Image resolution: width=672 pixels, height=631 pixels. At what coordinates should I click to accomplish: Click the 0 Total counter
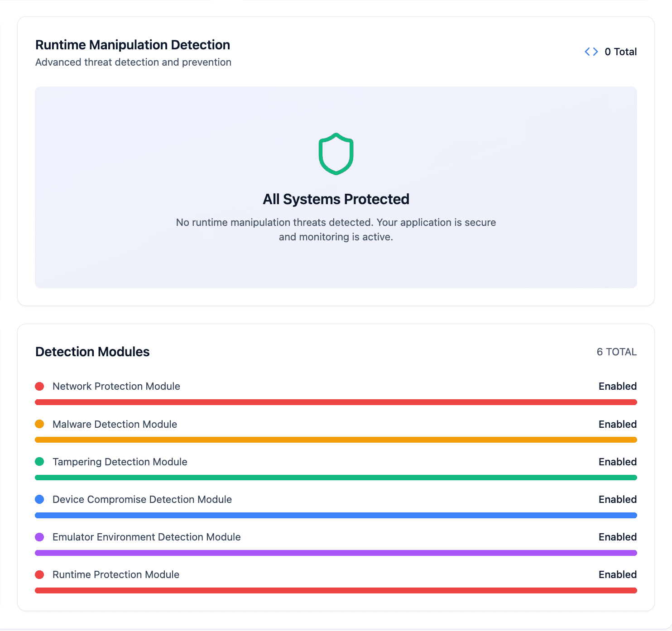[x=620, y=52]
